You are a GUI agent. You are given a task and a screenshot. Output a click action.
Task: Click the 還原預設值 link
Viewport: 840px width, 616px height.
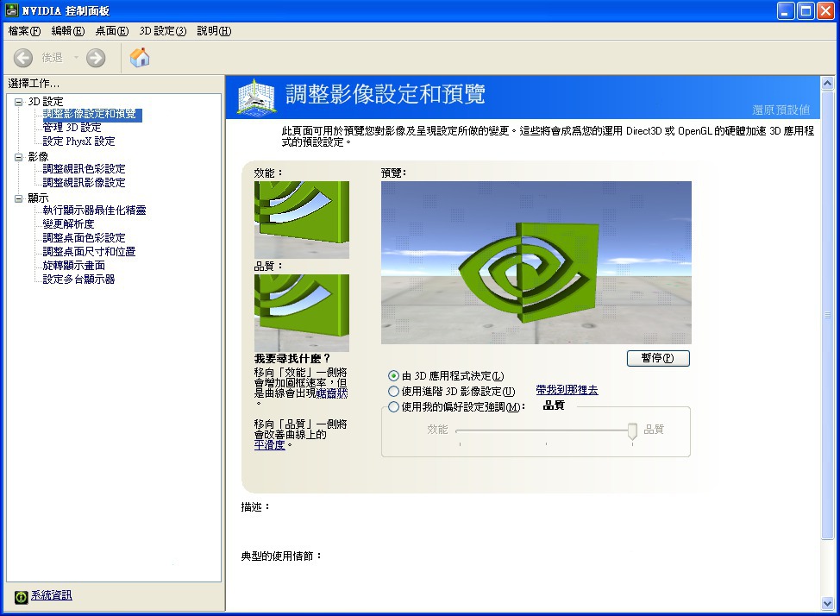click(x=781, y=110)
